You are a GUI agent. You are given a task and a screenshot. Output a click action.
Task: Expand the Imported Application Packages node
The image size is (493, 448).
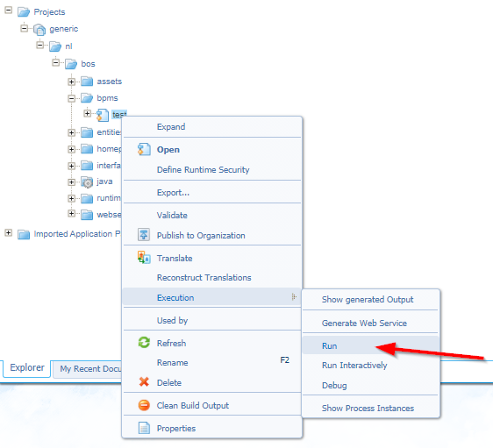tap(9, 233)
